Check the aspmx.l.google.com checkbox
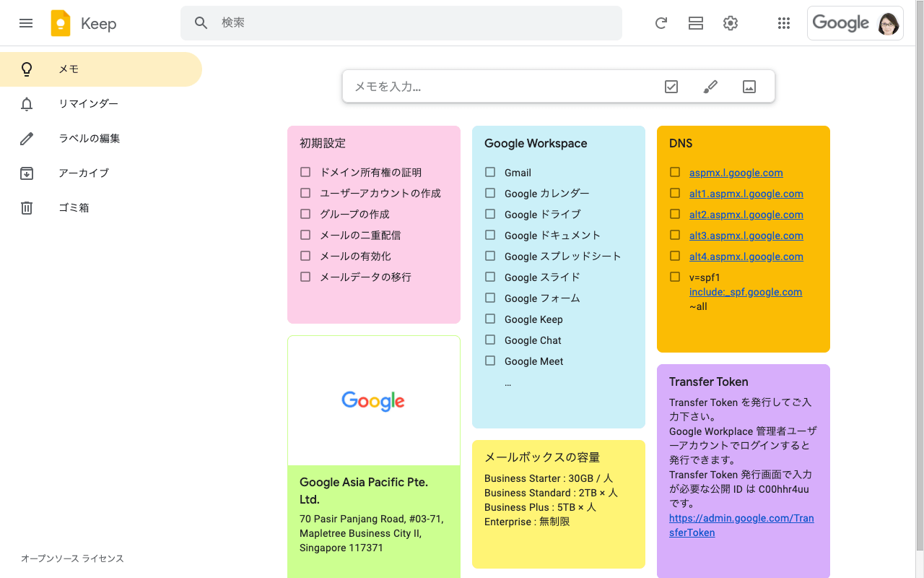Image resolution: width=924 pixels, height=578 pixels. pos(675,172)
